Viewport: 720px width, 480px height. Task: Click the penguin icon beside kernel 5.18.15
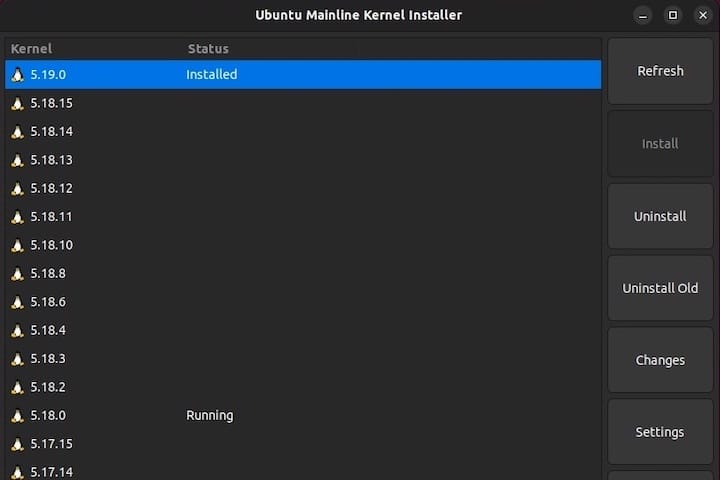coord(17,103)
